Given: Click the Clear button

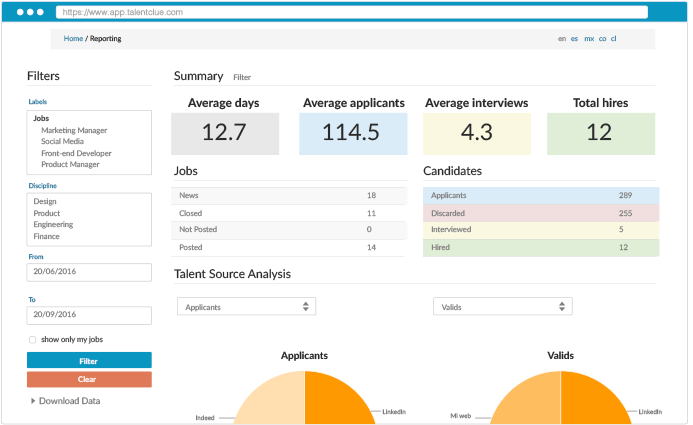Looking at the screenshot, I should click(x=89, y=379).
